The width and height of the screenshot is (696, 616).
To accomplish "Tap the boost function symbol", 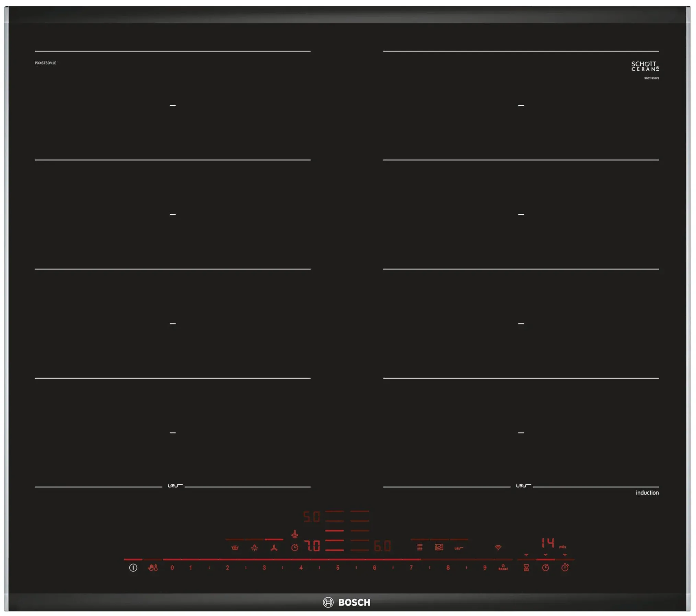I will click(x=503, y=567).
